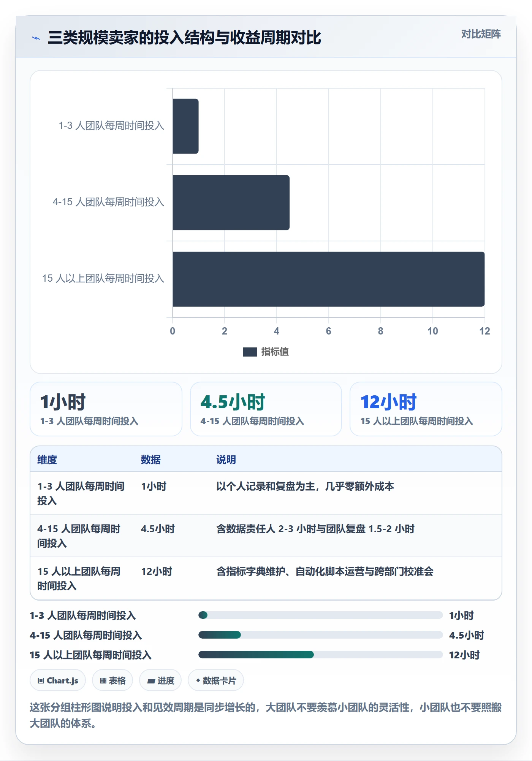Image resolution: width=532 pixels, height=761 pixels.
Task: Click the Chart.js tag icon
Action: pos(41,680)
